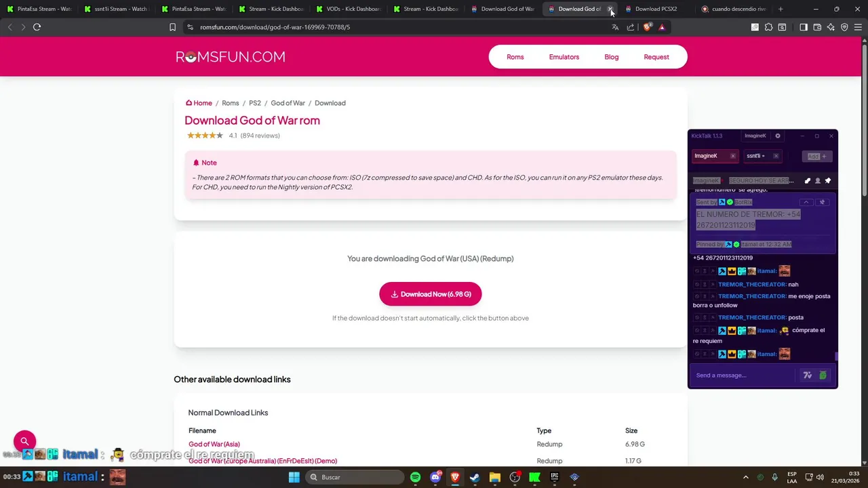
Task: Open the volume control in system tray
Action: point(820,477)
